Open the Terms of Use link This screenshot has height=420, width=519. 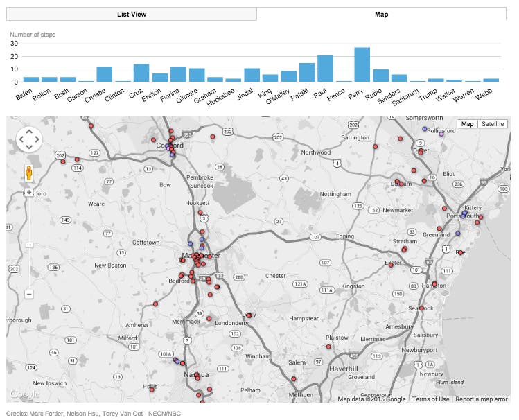point(430,399)
